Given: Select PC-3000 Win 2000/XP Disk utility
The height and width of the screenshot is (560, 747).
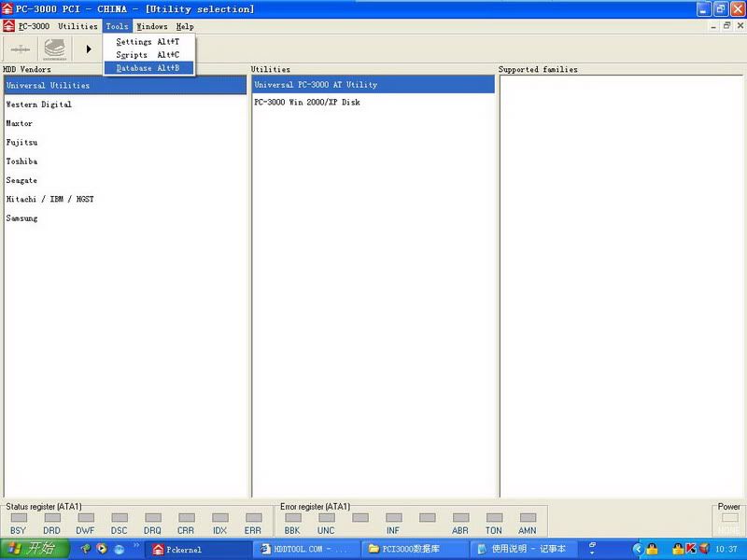Looking at the screenshot, I should pos(373,102).
